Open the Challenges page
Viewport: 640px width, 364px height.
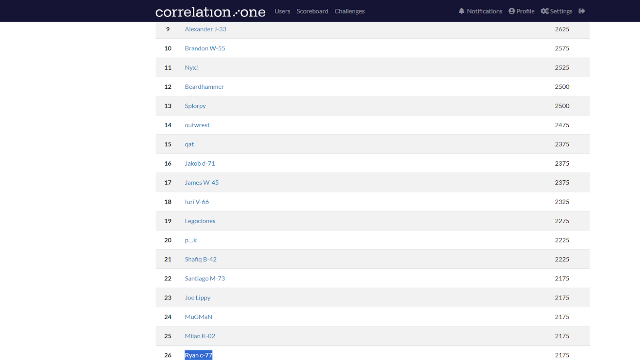tap(350, 11)
